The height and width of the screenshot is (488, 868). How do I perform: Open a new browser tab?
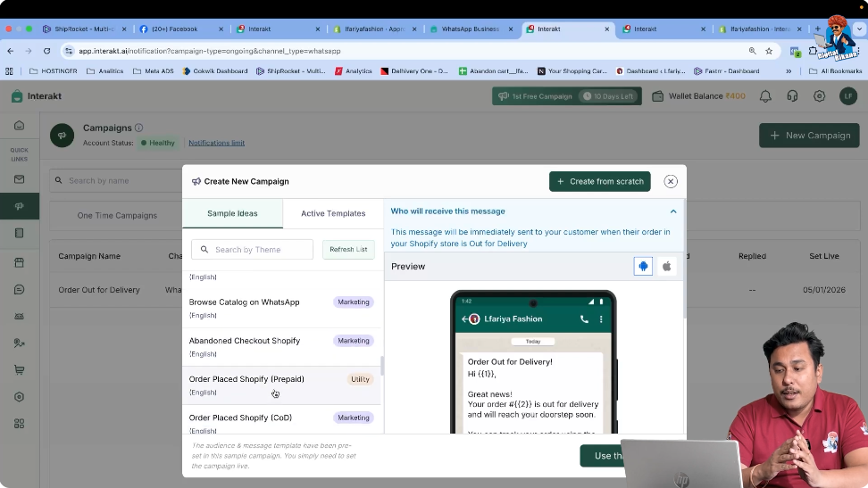click(818, 29)
